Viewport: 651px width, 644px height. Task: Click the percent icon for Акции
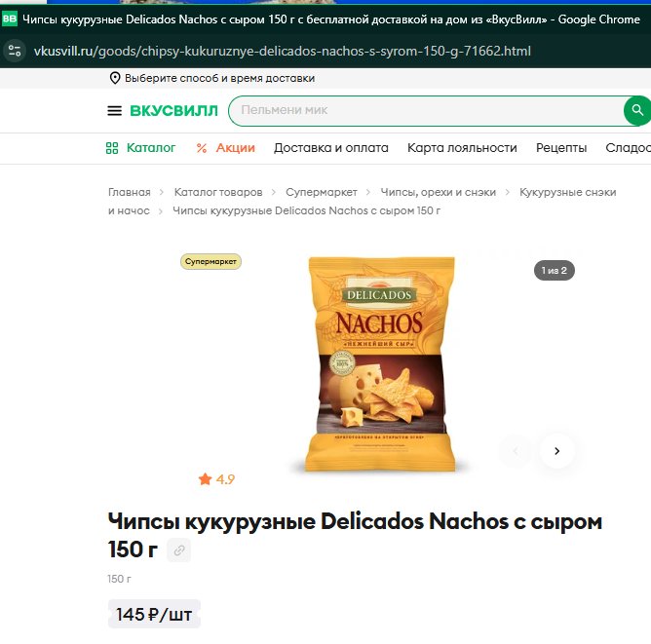coord(202,148)
